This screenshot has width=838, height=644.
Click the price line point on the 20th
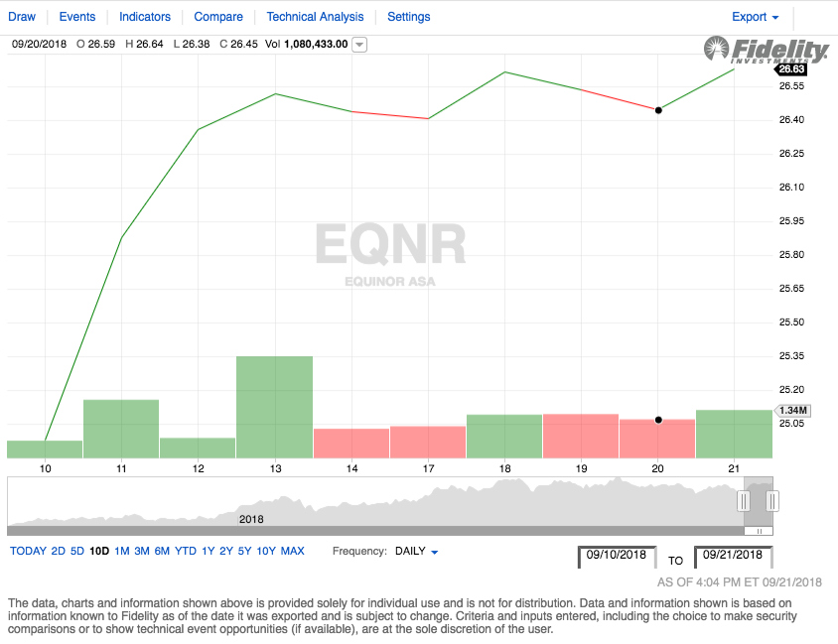658,110
